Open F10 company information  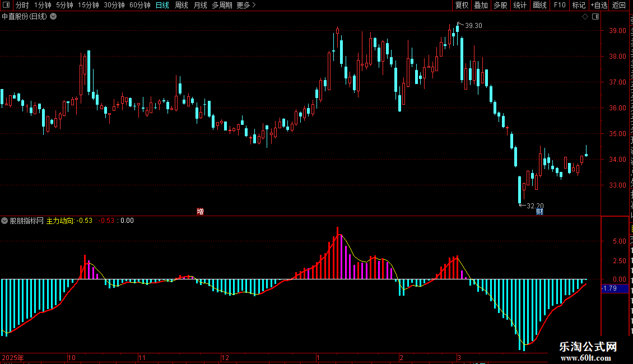(560, 5)
